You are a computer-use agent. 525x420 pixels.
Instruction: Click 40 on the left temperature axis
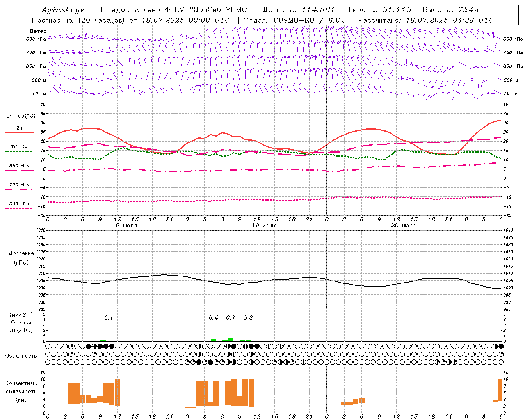pyautogui.click(x=43, y=104)
